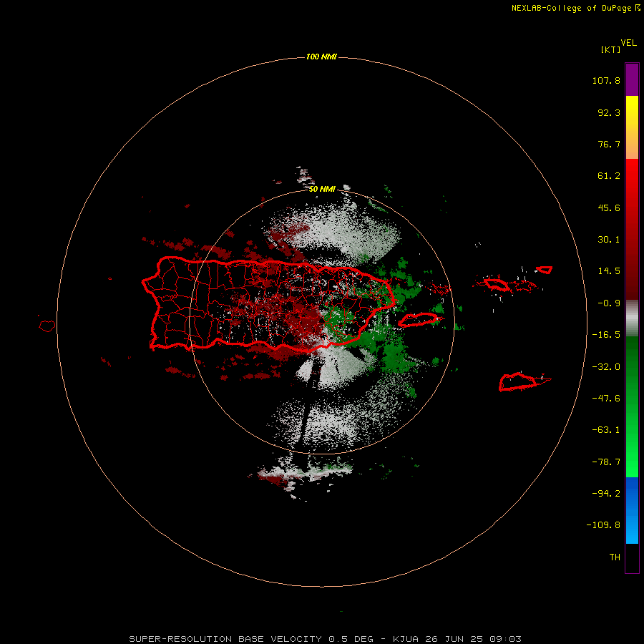Click the -109.8 legend value

pyautogui.click(x=603, y=525)
